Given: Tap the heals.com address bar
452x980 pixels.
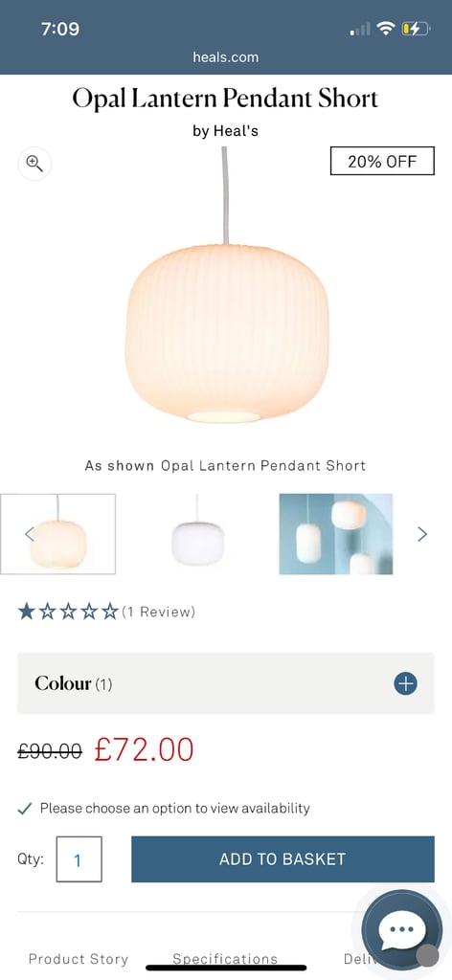Looking at the screenshot, I should coord(226,56).
